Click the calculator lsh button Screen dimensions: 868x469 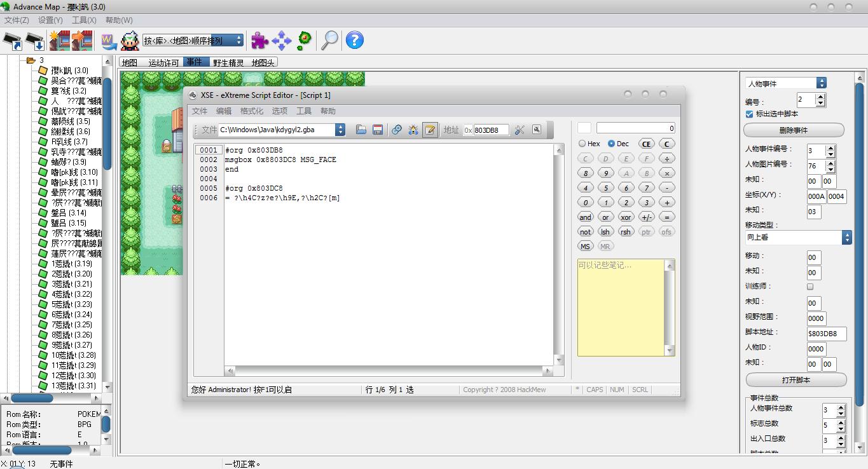point(605,231)
